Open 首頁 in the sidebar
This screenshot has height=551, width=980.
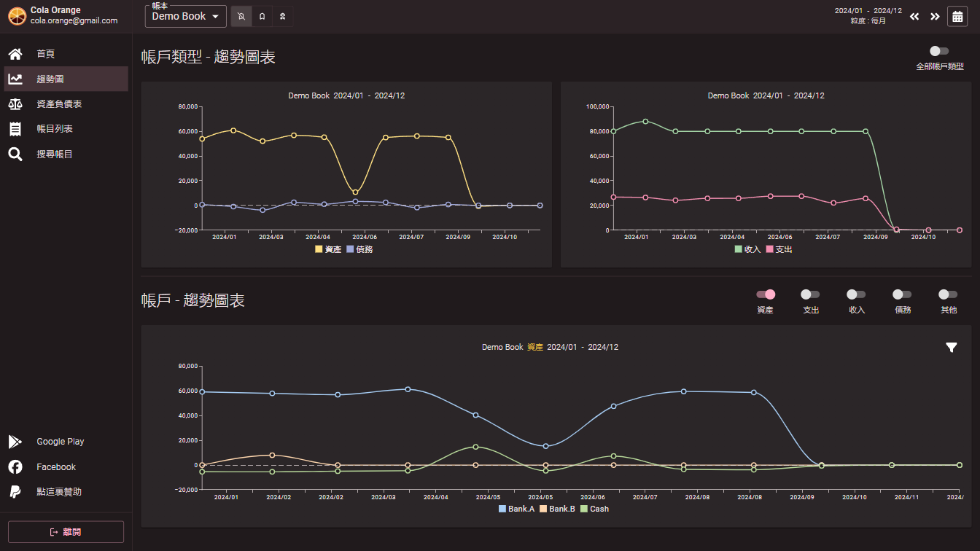pyautogui.click(x=45, y=54)
